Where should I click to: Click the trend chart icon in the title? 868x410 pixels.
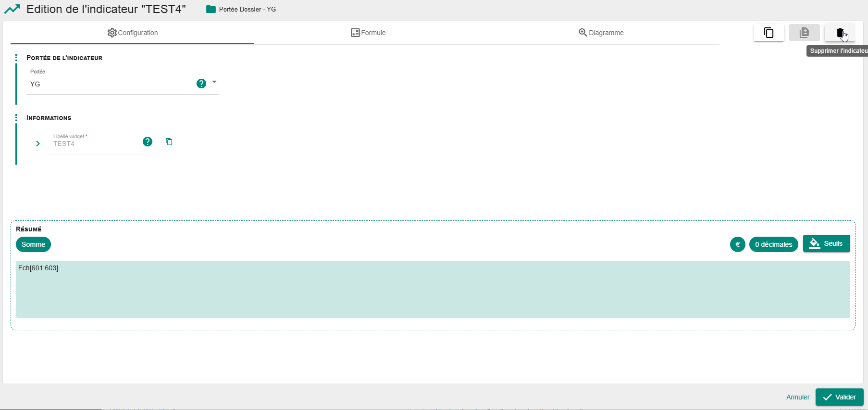click(x=12, y=9)
